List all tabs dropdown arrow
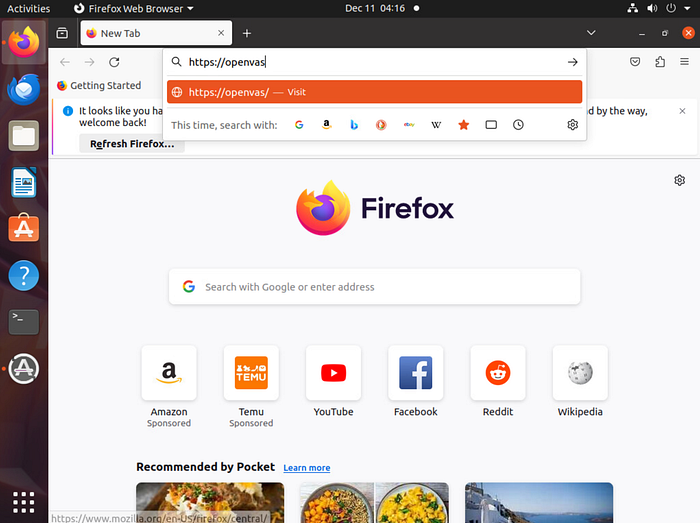 tap(591, 33)
